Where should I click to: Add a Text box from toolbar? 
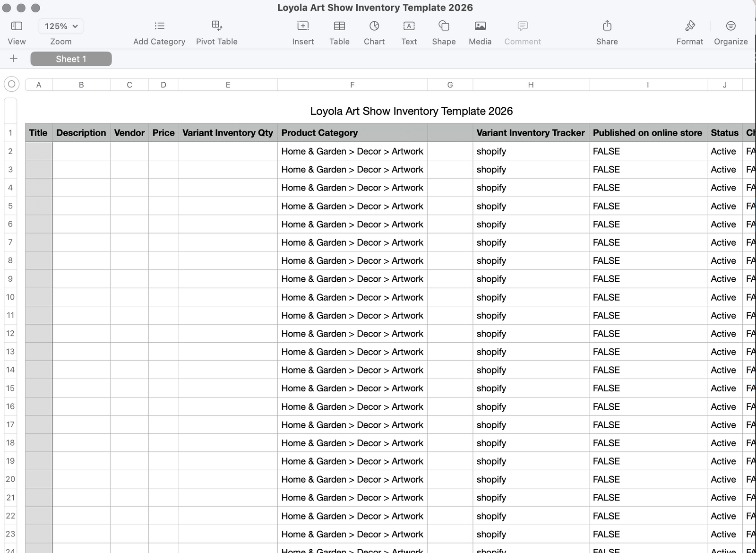click(x=409, y=26)
